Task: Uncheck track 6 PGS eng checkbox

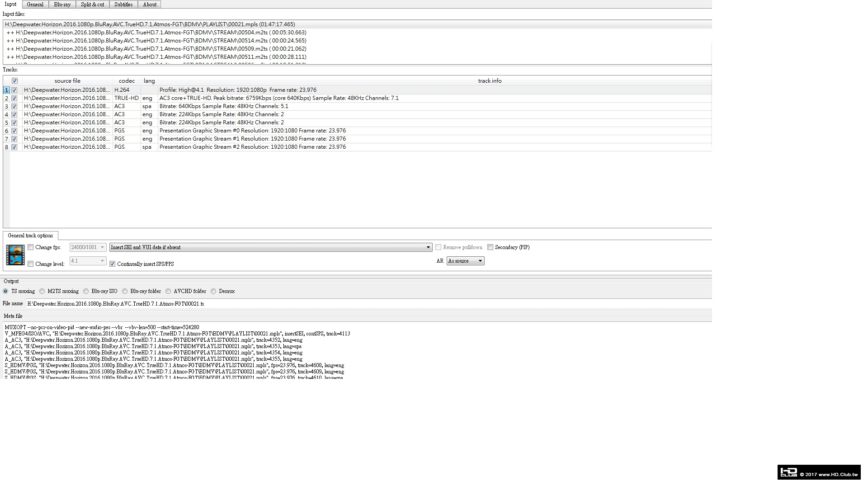Action: 14,131
